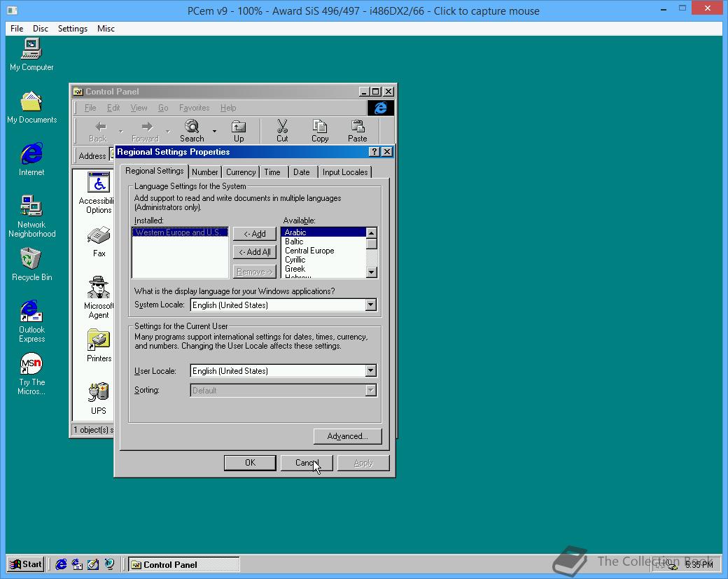Open the System Locale dropdown
Viewport: 728px width, 579px height.
tap(372, 305)
